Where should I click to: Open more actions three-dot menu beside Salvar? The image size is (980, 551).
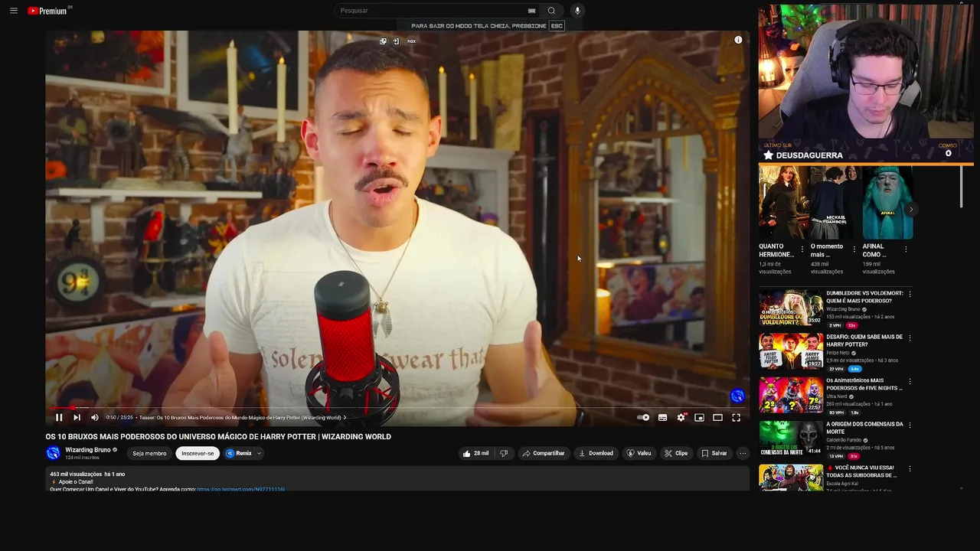(742, 453)
